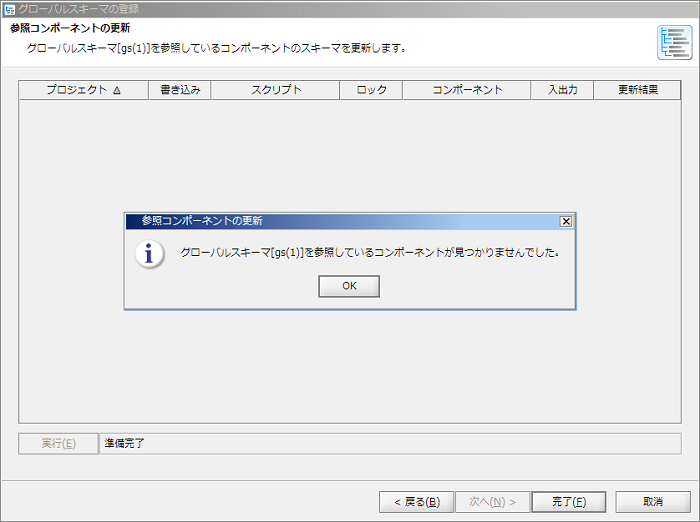
Task: Go back with the 戻る(B) button
Action: point(416,501)
